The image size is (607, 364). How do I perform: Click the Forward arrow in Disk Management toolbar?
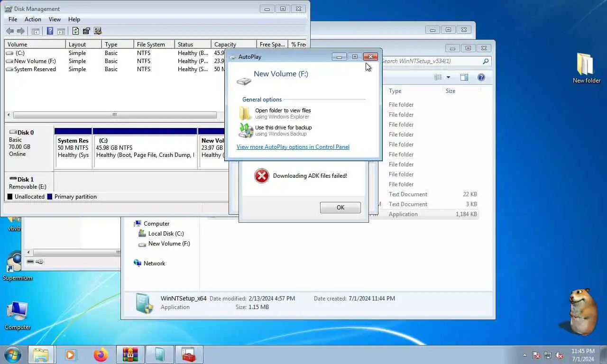pyautogui.click(x=21, y=31)
